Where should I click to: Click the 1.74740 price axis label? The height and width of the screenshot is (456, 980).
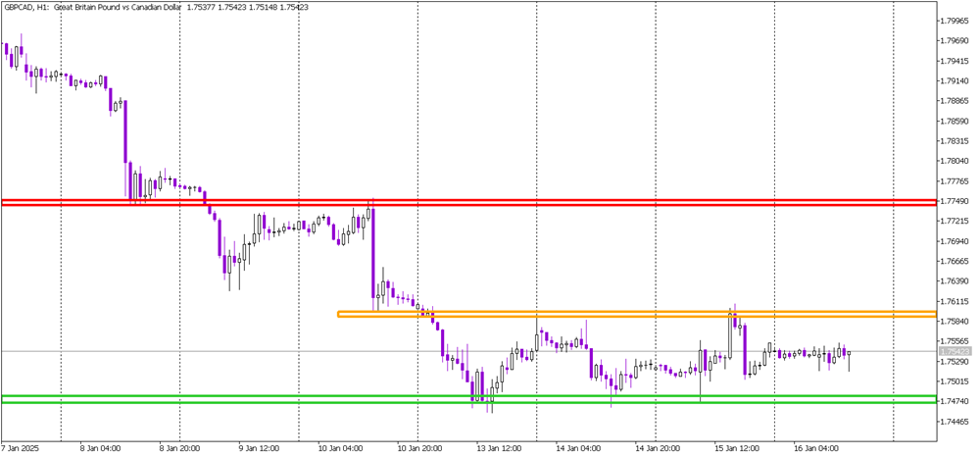tap(955, 401)
